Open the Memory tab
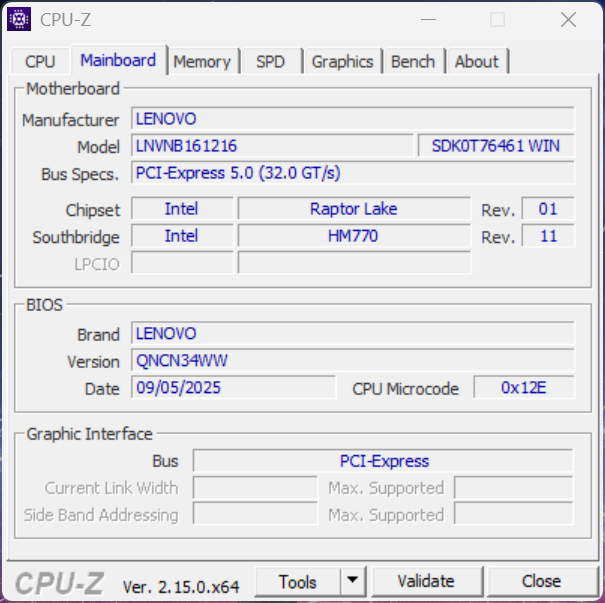The height and width of the screenshot is (603, 605). pos(202,61)
